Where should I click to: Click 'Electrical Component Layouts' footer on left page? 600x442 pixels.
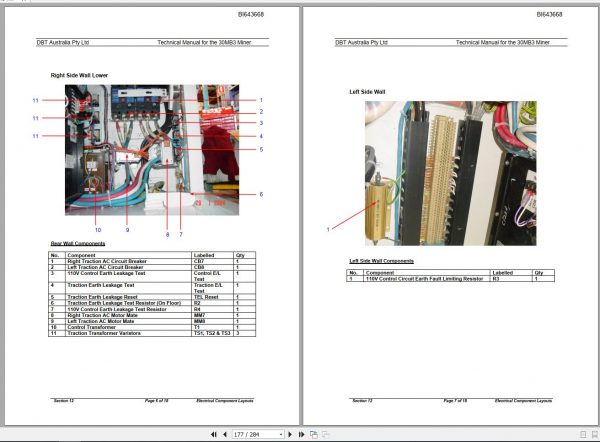pos(225,401)
